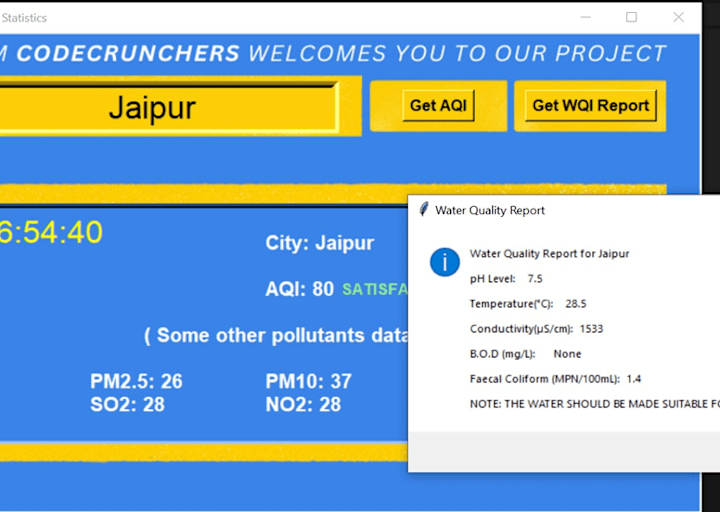720x512 pixels.
Task: Click the Statistics window title text
Action: click(x=24, y=18)
